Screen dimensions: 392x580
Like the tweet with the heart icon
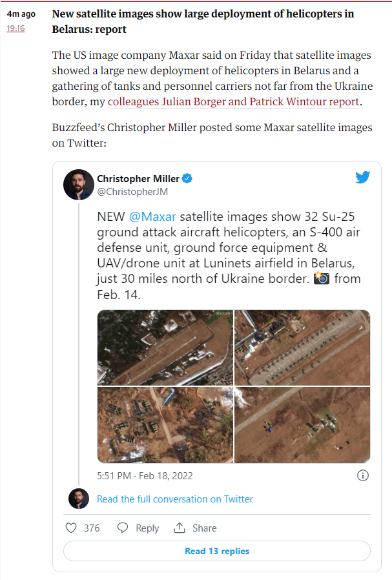[x=72, y=528]
